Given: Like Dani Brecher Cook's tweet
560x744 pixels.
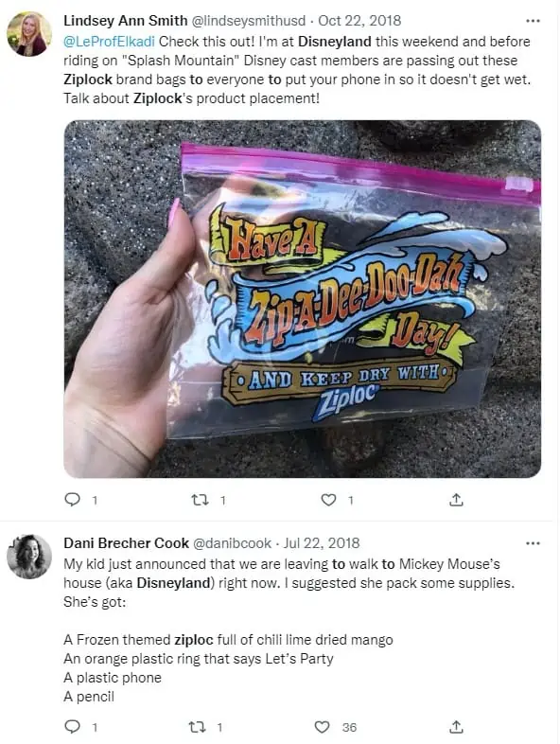Looking at the screenshot, I should click(322, 727).
